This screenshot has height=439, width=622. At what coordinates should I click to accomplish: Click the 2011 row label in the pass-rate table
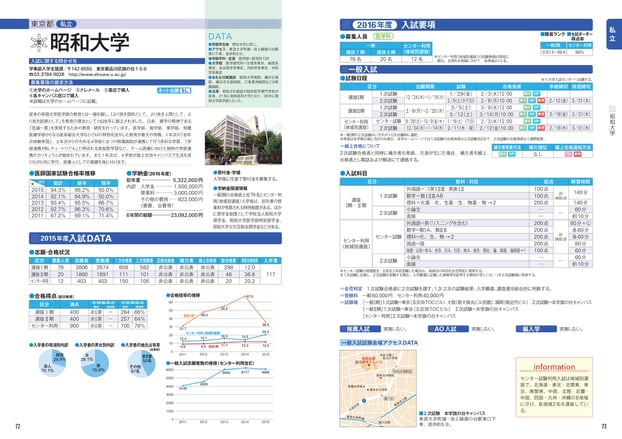38,215
